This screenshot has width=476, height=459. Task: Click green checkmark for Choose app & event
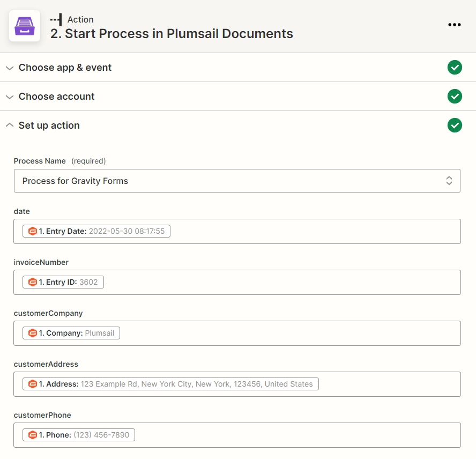[455, 68]
